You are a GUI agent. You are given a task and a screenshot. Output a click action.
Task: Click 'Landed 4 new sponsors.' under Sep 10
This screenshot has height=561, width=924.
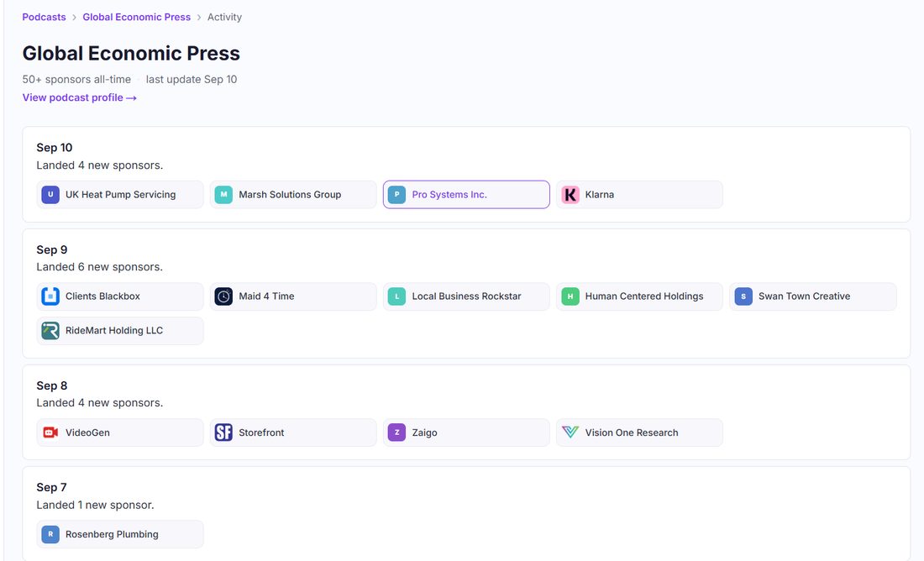click(100, 165)
